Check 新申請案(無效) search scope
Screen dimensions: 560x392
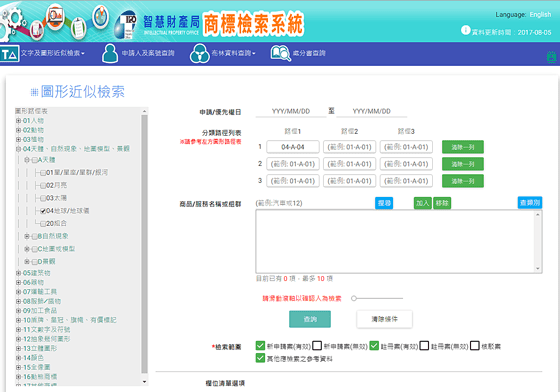coord(317,346)
